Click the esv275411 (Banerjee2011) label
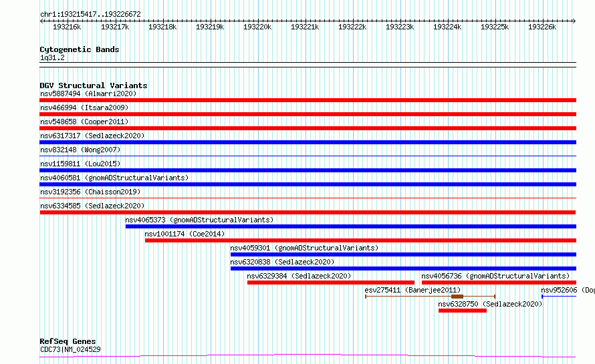The image size is (595, 364). coord(412,290)
